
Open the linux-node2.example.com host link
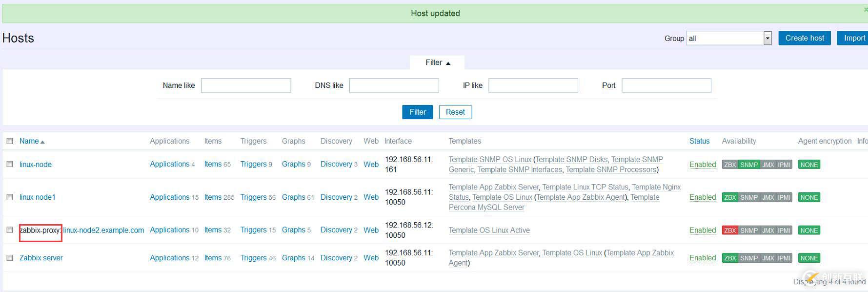tap(103, 230)
